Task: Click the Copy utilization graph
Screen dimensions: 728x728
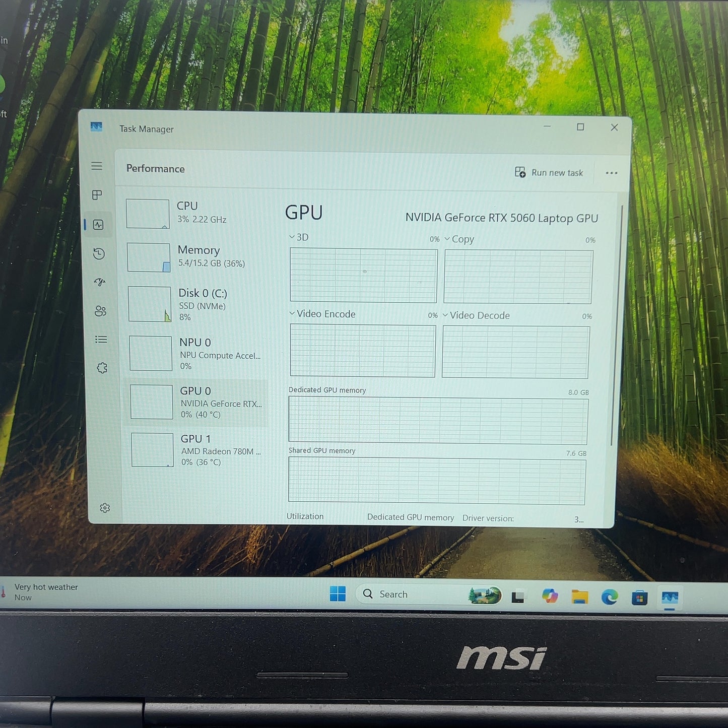Action: [x=518, y=277]
